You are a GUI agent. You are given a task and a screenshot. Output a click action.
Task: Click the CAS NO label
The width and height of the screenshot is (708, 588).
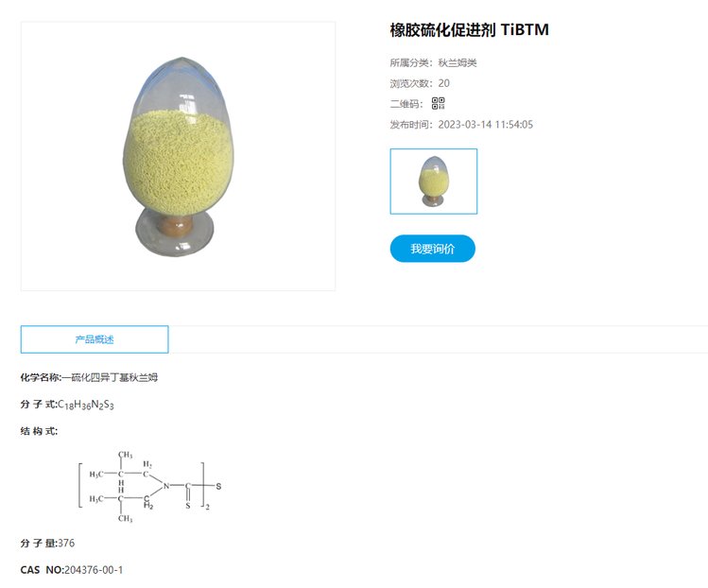[x=42, y=570]
